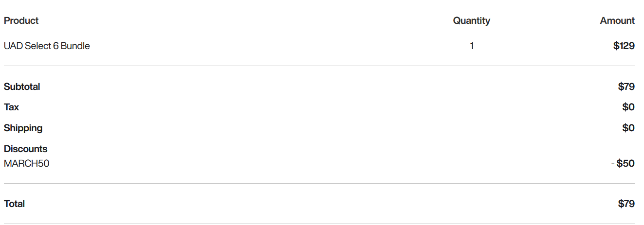This screenshot has width=644, height=225.
Task: Click the Total label
Action: click(14, 204)
